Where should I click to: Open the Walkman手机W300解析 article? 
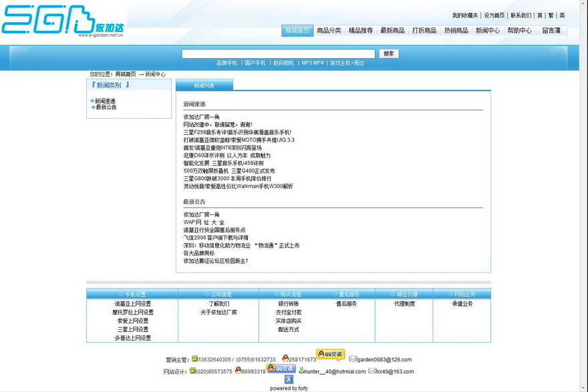[238, 186]
